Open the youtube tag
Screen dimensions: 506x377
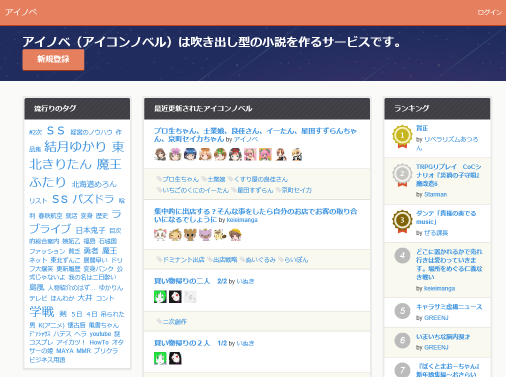100,334
